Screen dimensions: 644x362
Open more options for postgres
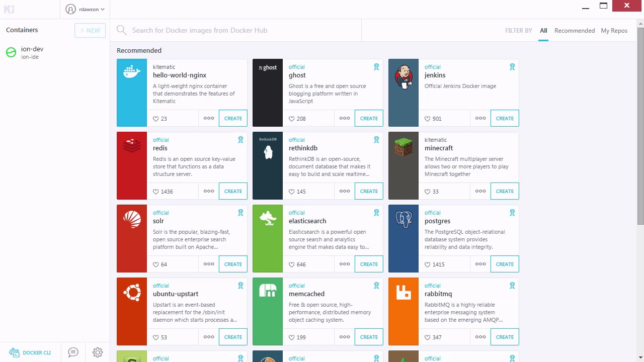tap(480, 264)
